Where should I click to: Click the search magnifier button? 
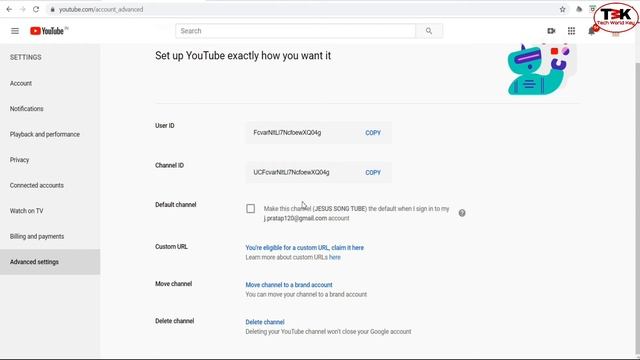click(x=429, y=31)
